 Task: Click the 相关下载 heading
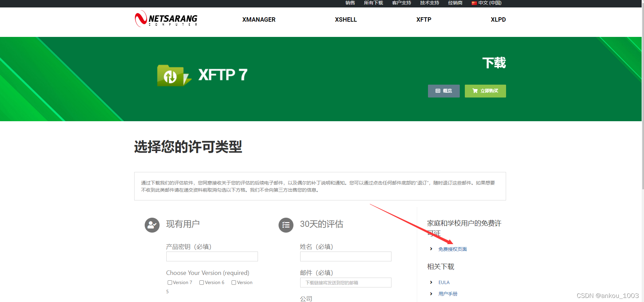pos(440,267)
